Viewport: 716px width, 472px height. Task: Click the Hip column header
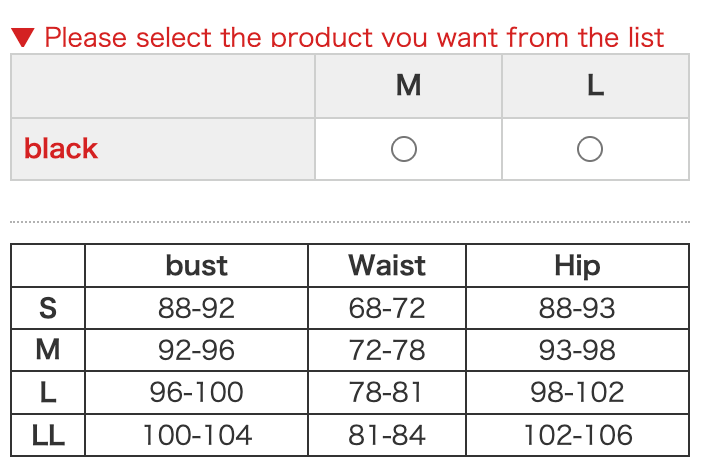coord(577,265)
